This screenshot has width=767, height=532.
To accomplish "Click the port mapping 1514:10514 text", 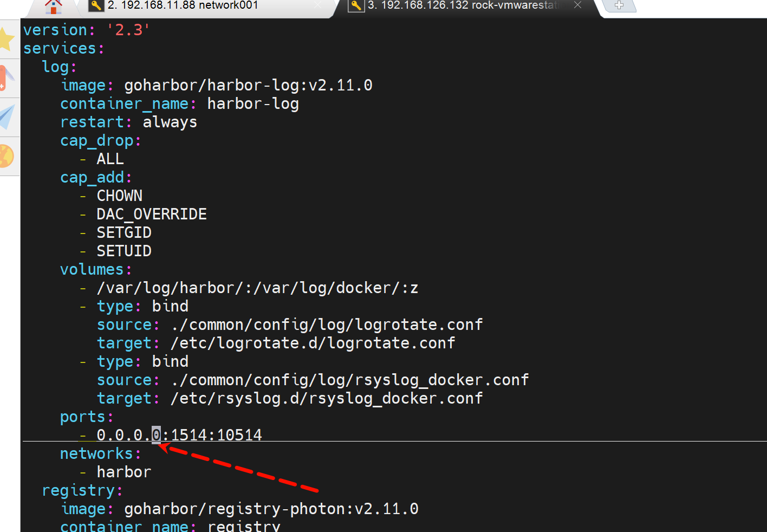I will 216,435.
